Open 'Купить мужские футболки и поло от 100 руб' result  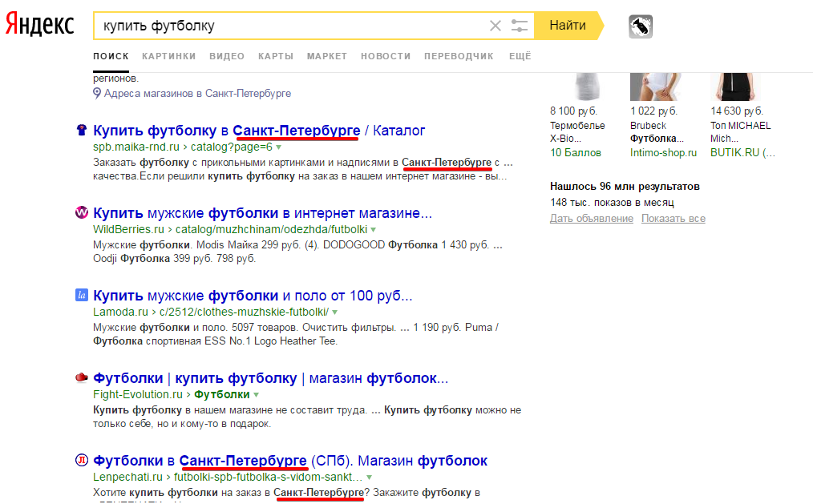tap(253, 296)
